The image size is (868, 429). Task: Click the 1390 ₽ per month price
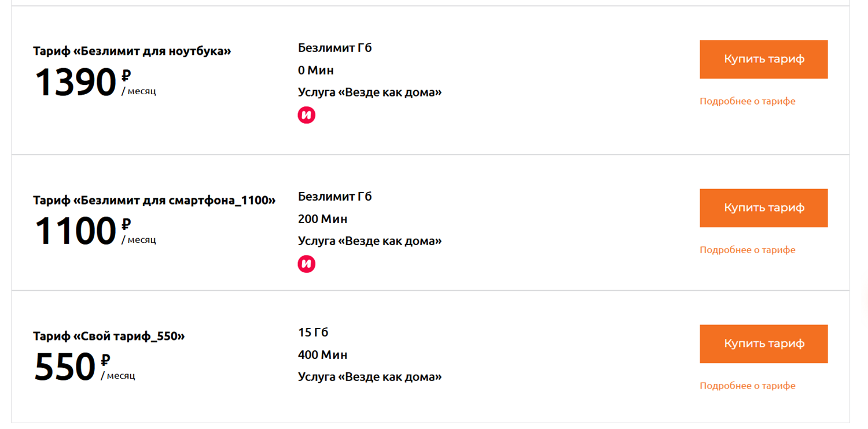click(x=95, y=82)
